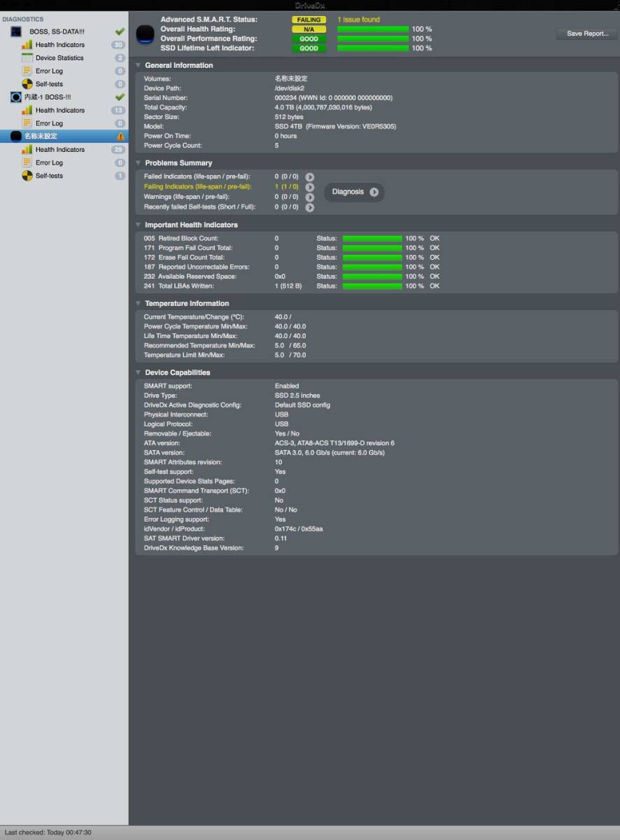Click SSD Lifetime Left Indicator progress bar
620x840 pixels.
point(373,48)
